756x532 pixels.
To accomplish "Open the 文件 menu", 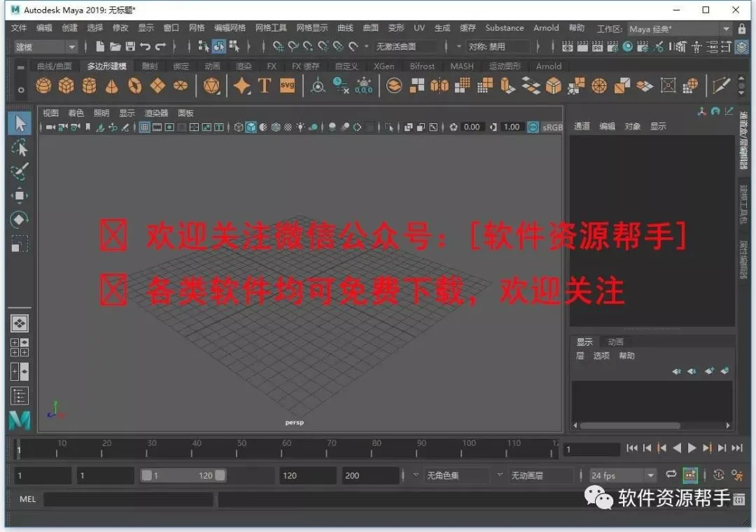I will click(x=19, y=28).
